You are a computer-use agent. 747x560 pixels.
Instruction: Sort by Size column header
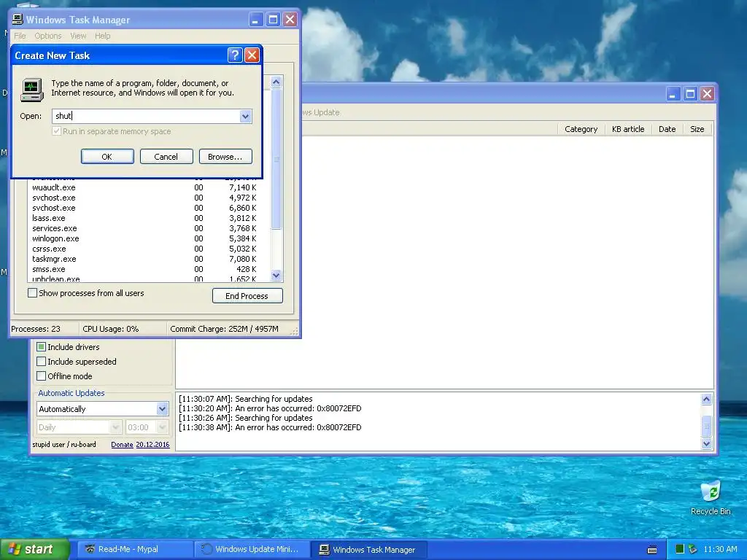(697, 129)
